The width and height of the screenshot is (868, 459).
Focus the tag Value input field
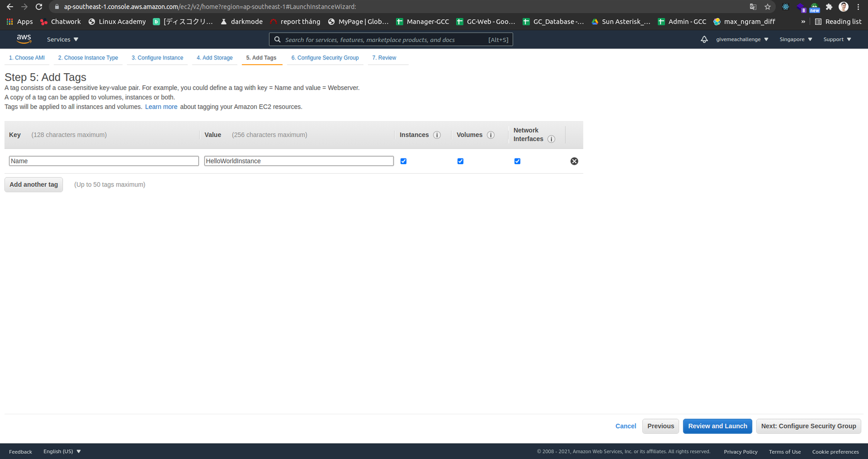pyautogui.click(x=299, y=161)
